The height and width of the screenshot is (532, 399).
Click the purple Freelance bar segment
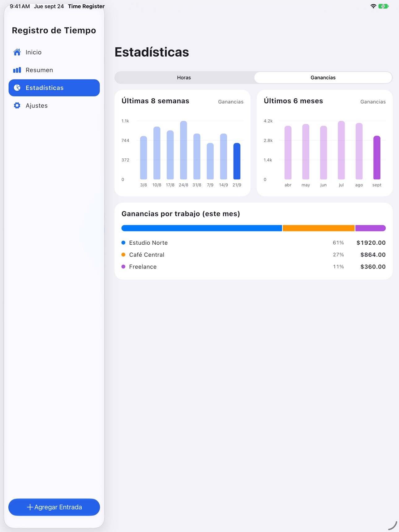coord(371,228)
